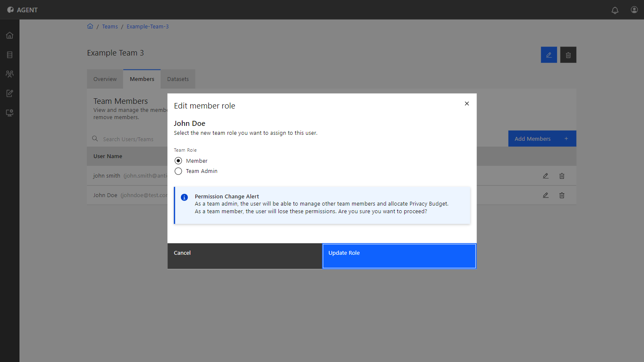Click the Update Role button
Image resolution: width=644 pixels, height=362 pixels.
[399, 256]
